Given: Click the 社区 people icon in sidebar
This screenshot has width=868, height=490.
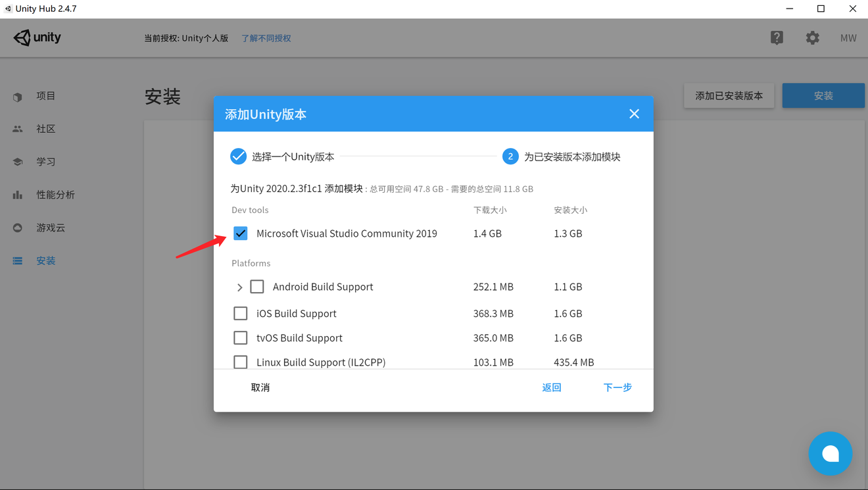Looking at the screenshot, I should [x=18, y=129].
